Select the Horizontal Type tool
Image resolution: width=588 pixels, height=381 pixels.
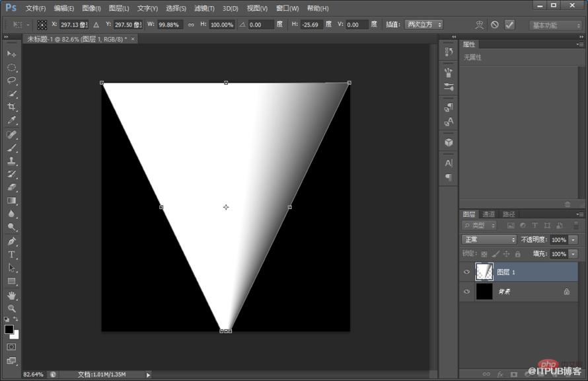click(12, 255)
